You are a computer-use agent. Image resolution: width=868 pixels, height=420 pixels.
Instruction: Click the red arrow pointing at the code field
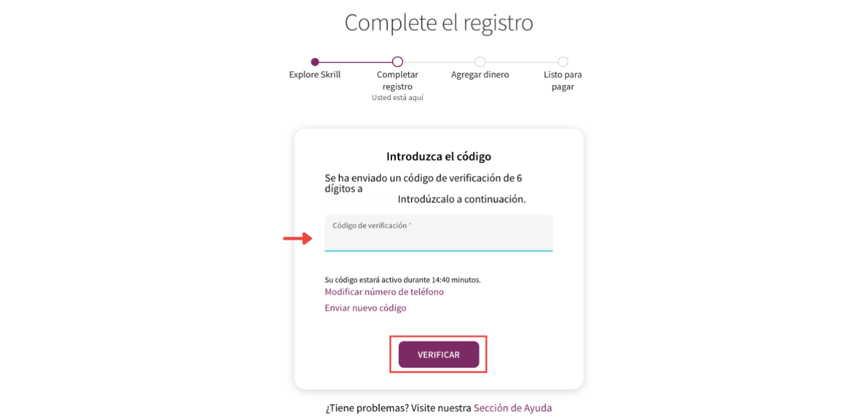click(297, 238)
